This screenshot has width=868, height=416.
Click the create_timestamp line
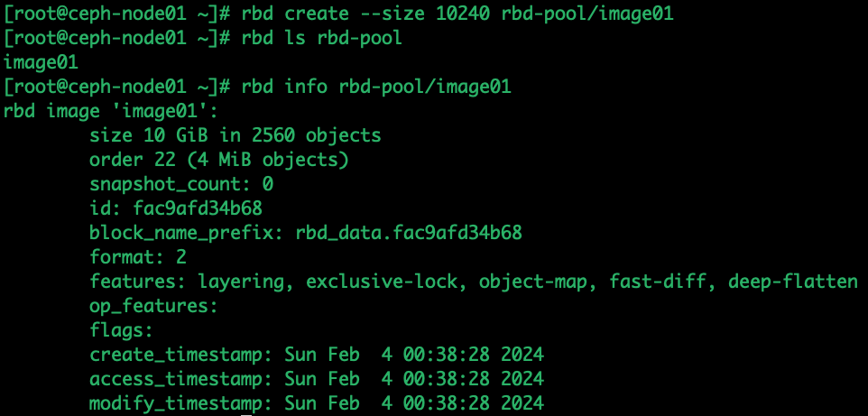point(317,355)
